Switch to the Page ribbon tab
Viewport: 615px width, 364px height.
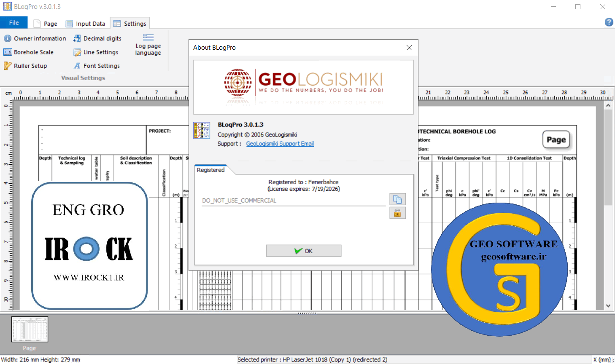(46, 24)
